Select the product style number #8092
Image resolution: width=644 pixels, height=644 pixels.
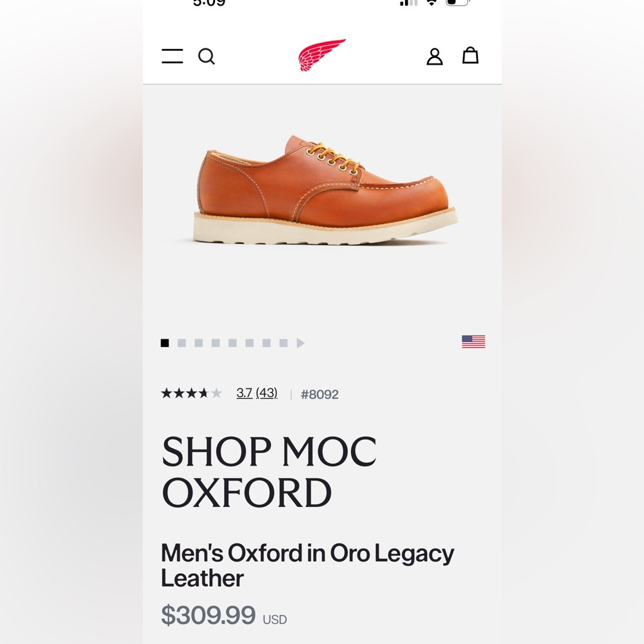(x=321, y=394)
